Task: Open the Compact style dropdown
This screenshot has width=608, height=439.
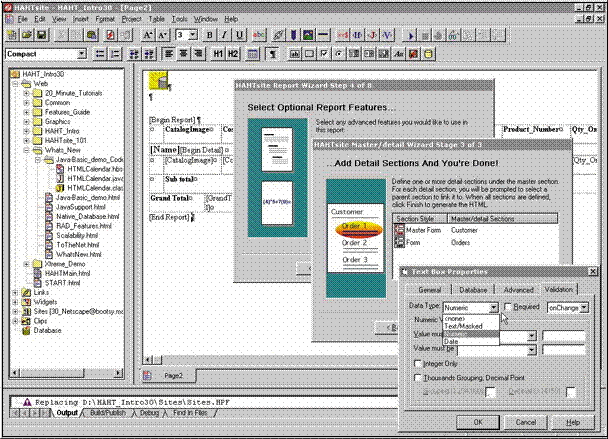Action: [81, 54]
